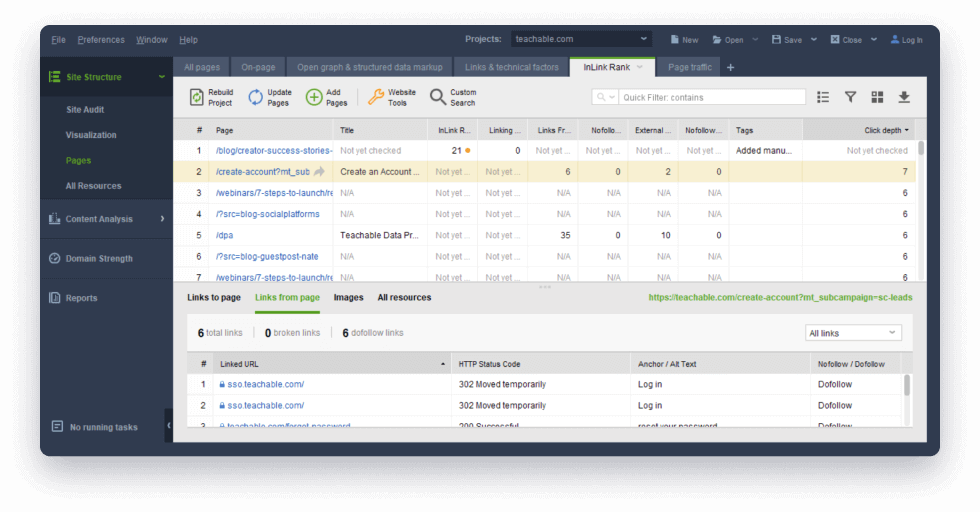Open the /?src=blog-socialplatforms page link

pos(268,214)
